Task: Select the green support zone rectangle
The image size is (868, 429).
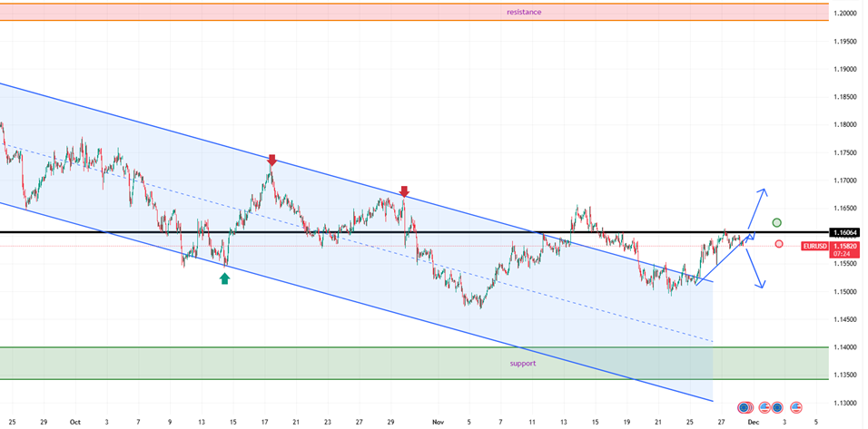Action: (272, 363)
